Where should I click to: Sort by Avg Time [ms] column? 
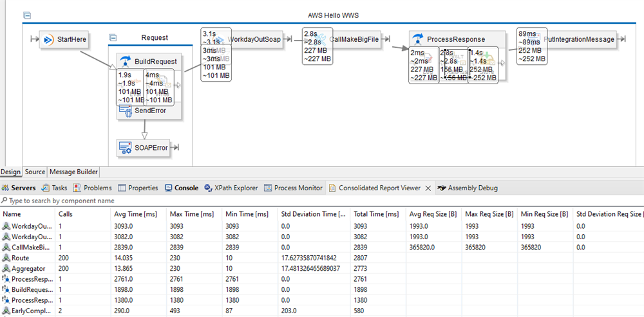tap(138, 214)
